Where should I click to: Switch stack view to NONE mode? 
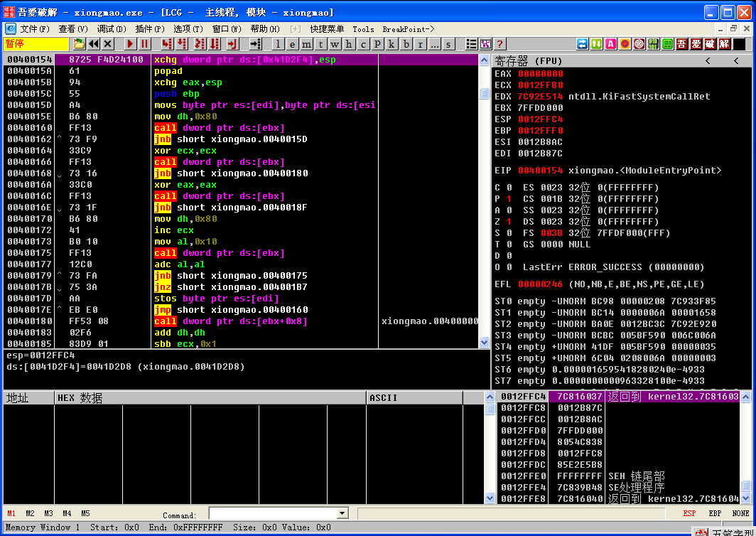click(x=740, y=513)
